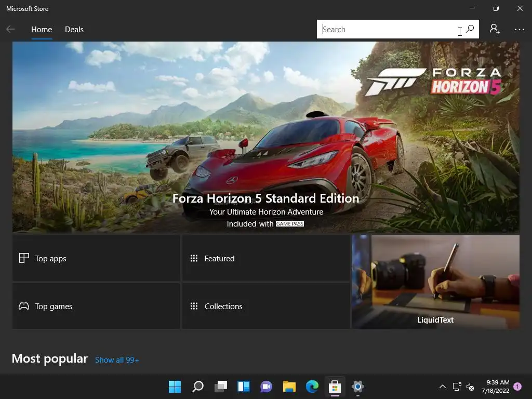Click Microsoft Store taskbar icon
This screenshot has height=399, width=532.
pyautogui.click(x=335, y=387)
